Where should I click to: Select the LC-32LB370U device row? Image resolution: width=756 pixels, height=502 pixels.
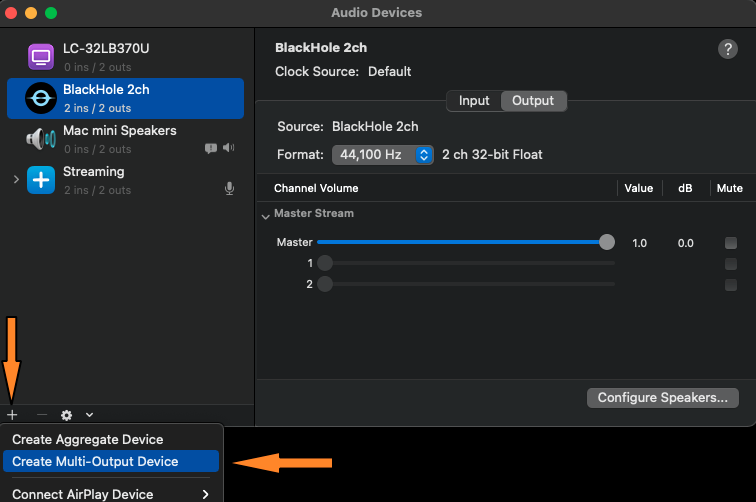[x=125, y=57]
